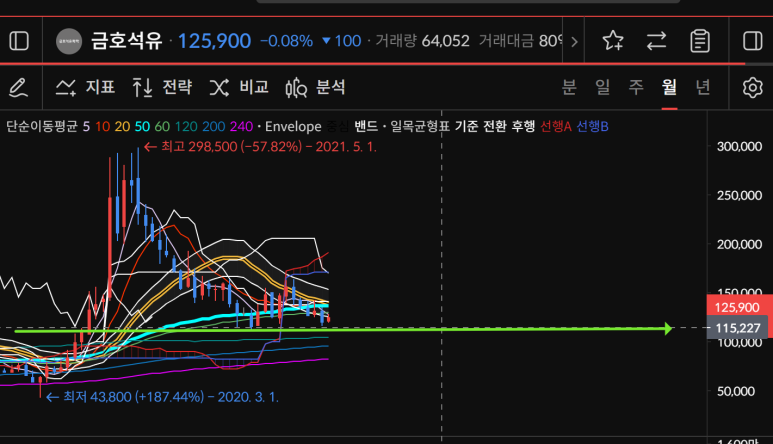The image size is (773, 444).
Task: Toggle the right sidebar panel icon
Action: pyautogui.click(x=752, y=41)
